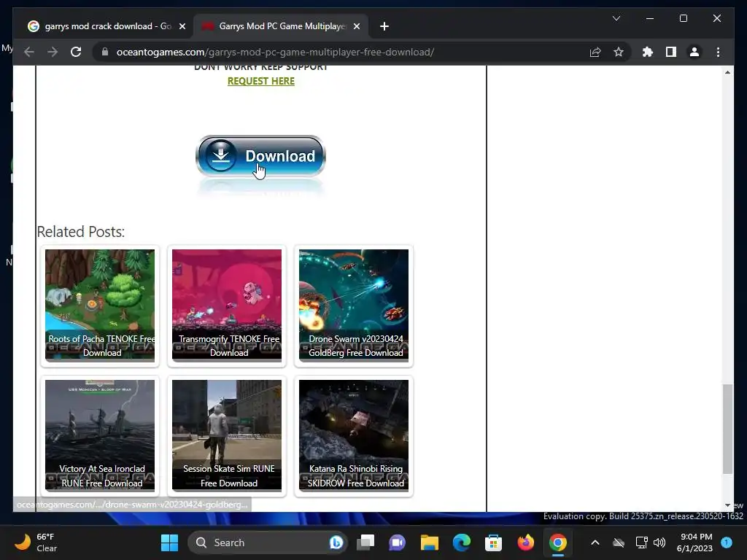Click the cloud sync tray icon

point(619,542)
